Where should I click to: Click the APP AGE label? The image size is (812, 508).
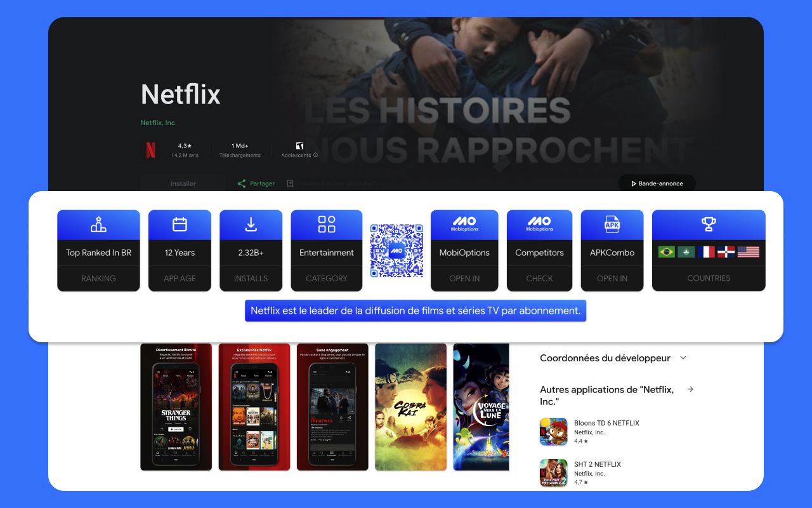point(180,278)
